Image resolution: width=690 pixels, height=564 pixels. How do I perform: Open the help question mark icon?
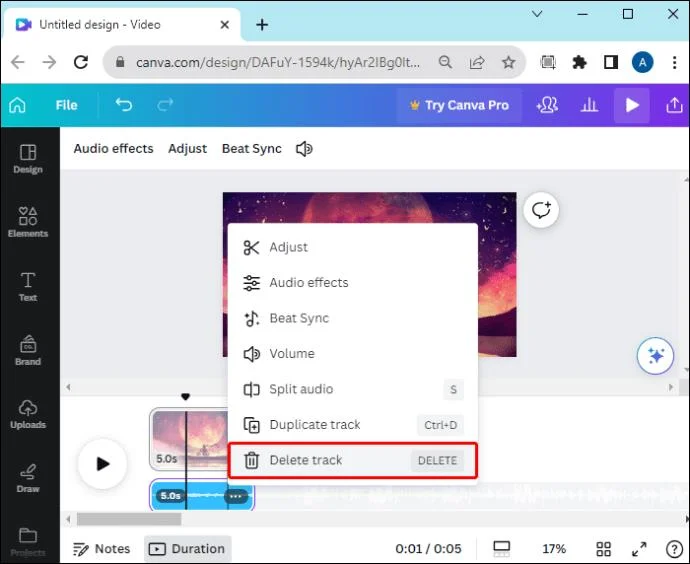[x=674, y=549]
